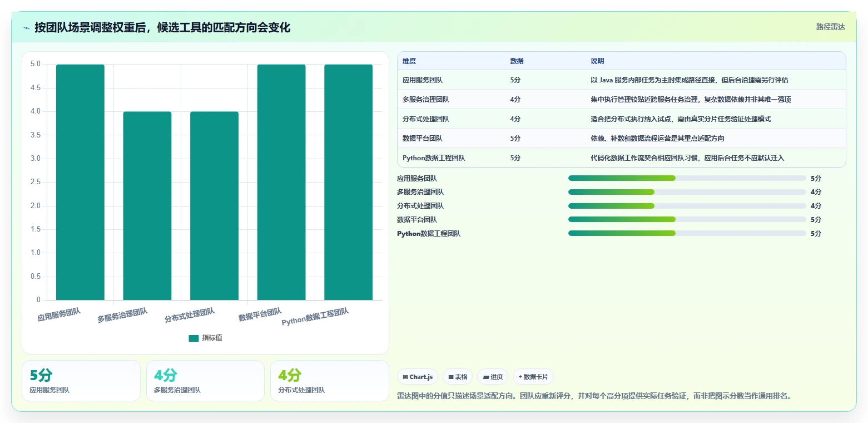Viewport: 868px width, 423px height.
Task: Click description starting 适合把分布式执行纳入试点
Action: [681, 119]
